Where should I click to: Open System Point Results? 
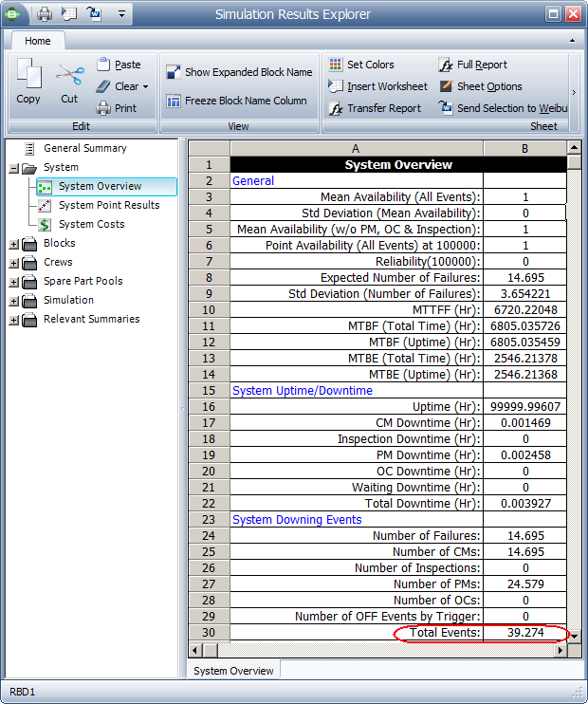(x=109, y=205)
